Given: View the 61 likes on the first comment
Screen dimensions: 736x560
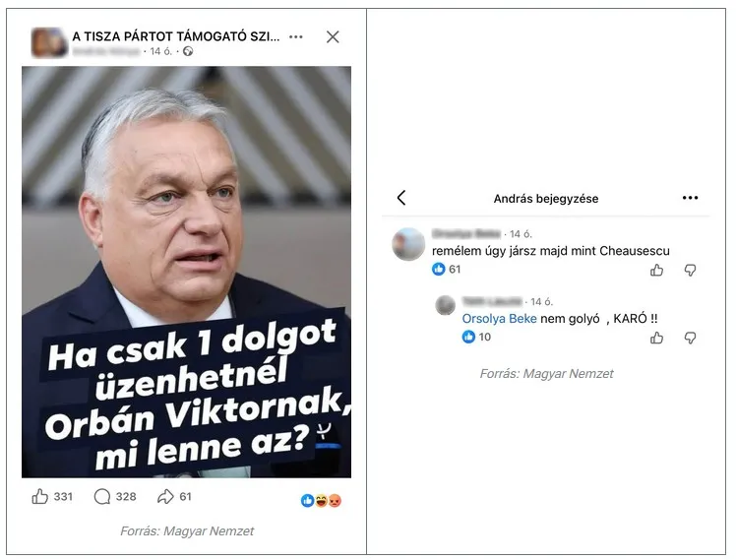Looking at the screenshot, I should [x=446, y=269].
